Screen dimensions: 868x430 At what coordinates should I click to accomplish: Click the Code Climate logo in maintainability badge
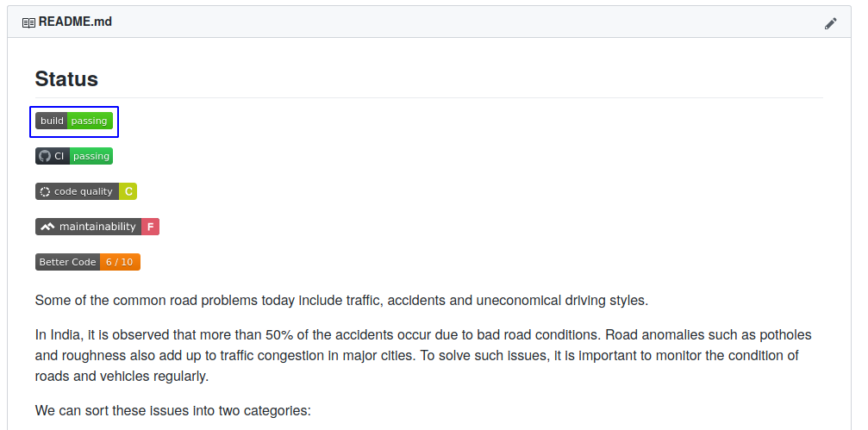coord(47,227)
